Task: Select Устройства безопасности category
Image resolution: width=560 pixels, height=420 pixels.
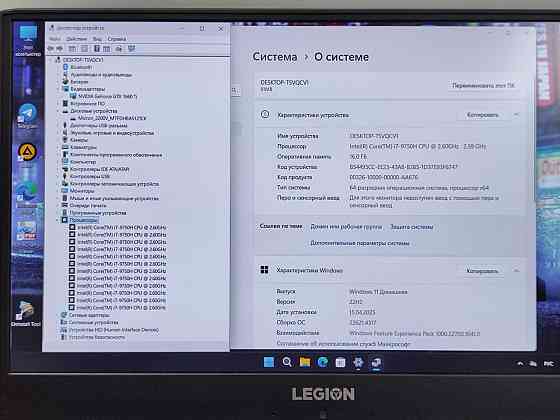Action: [x=97, y=337]
